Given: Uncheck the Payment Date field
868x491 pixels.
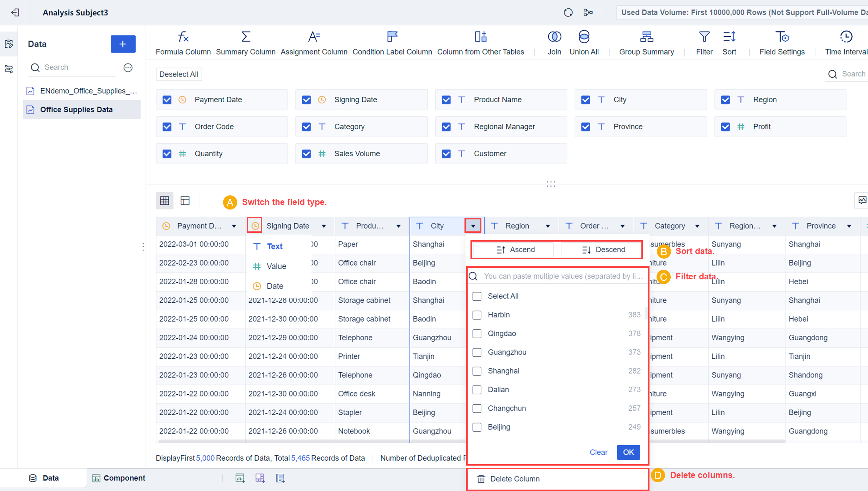Looking at the screenshot, I should [x=167, y=99].
